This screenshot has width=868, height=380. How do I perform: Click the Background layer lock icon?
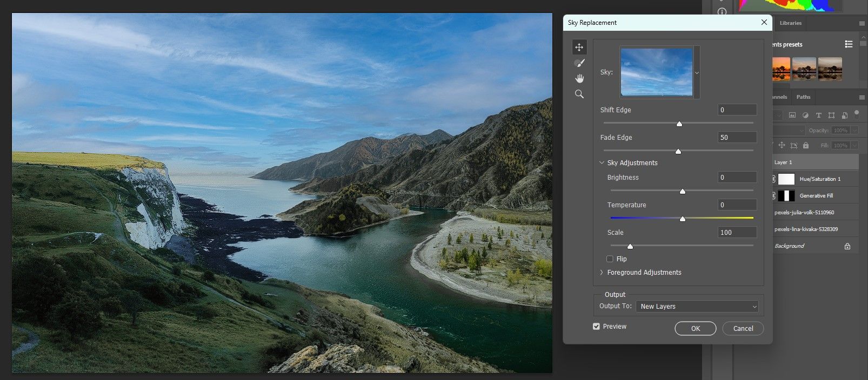tap(847, 246)
